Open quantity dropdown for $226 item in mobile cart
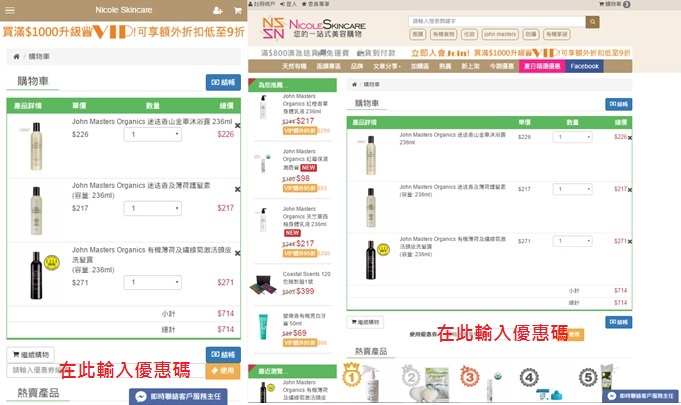Screen dimensions: 681x405 [x=152, y=135]
